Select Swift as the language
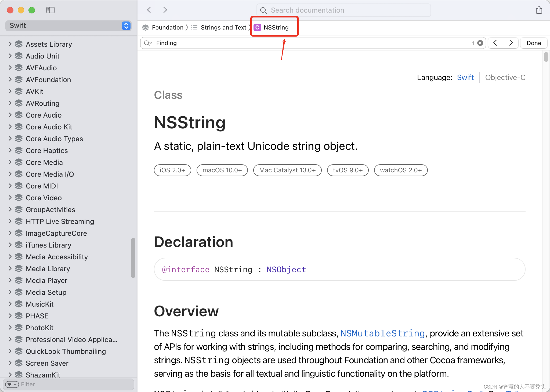This screenshot has height=392, width=550. tap(465, 78)
